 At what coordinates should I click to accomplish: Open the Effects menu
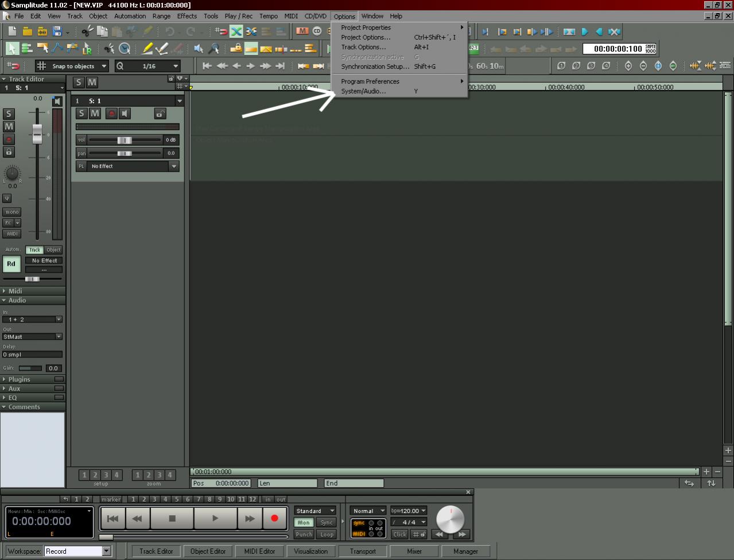click(187, 16)
